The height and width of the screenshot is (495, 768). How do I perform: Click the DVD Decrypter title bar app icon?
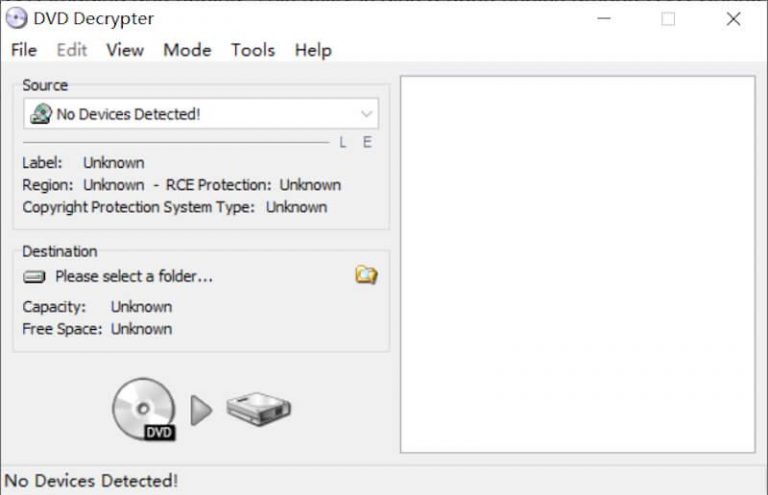(17, 19)
